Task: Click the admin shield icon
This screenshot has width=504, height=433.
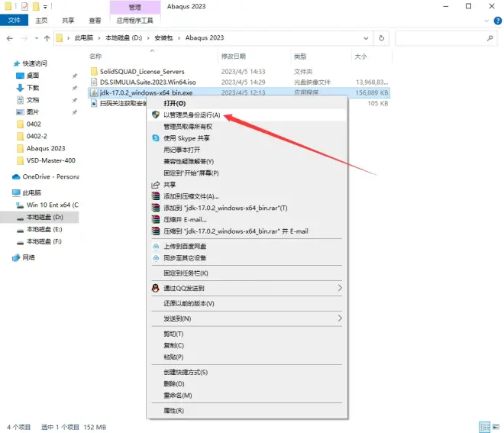Action: (x=156, y=115)
